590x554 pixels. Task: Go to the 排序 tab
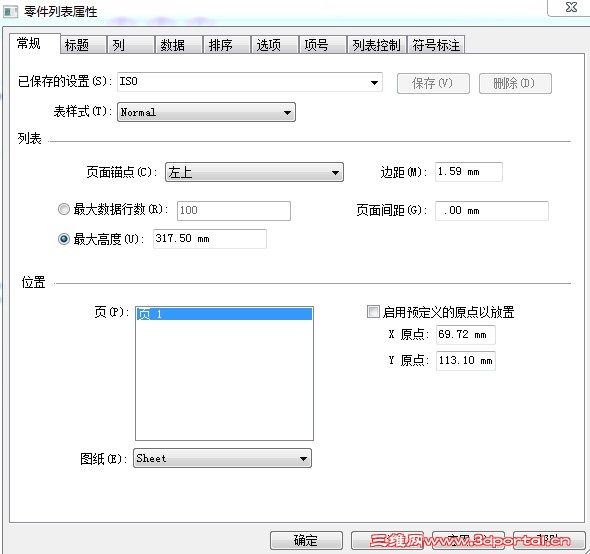[227, 45]
